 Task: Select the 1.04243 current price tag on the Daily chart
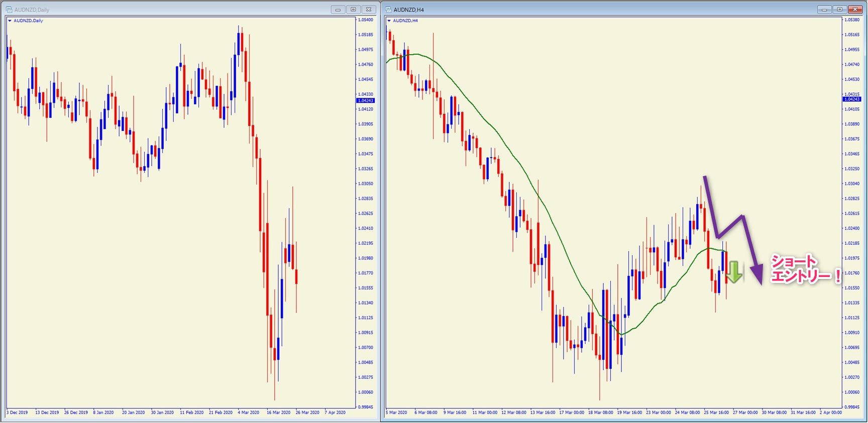(365, 100)
